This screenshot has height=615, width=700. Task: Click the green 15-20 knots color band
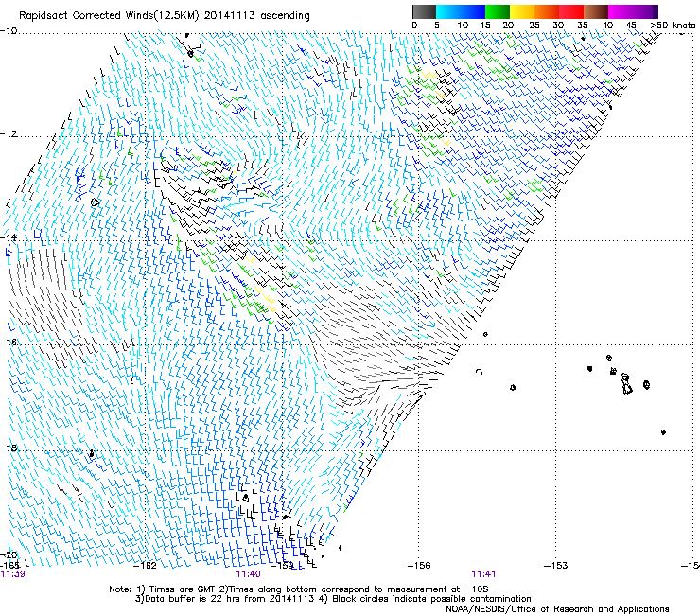coord(498,11)
